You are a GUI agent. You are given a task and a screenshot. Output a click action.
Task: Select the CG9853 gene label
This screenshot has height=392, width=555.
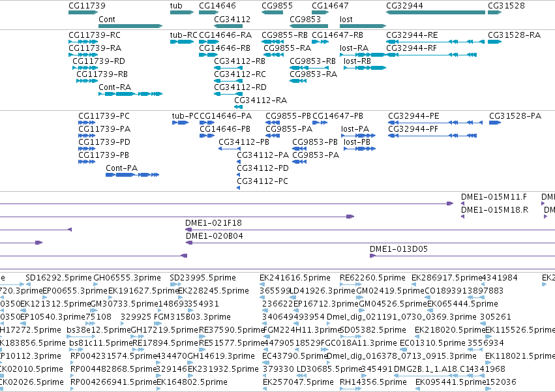coord(305,20)
